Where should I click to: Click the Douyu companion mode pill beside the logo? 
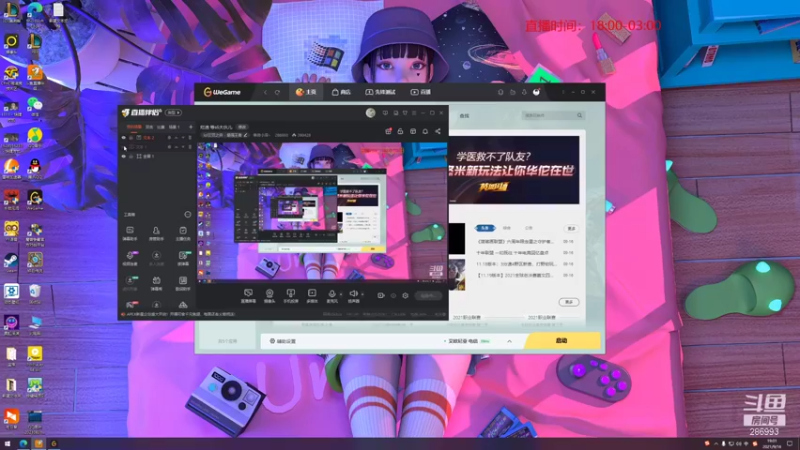point(174,112)
